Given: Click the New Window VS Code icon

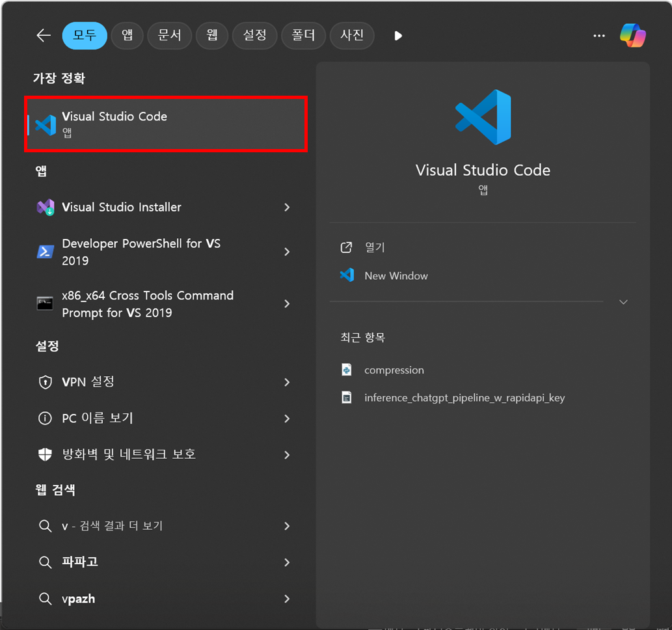Looking at the screenshot, I should click(x=347, y=275).
